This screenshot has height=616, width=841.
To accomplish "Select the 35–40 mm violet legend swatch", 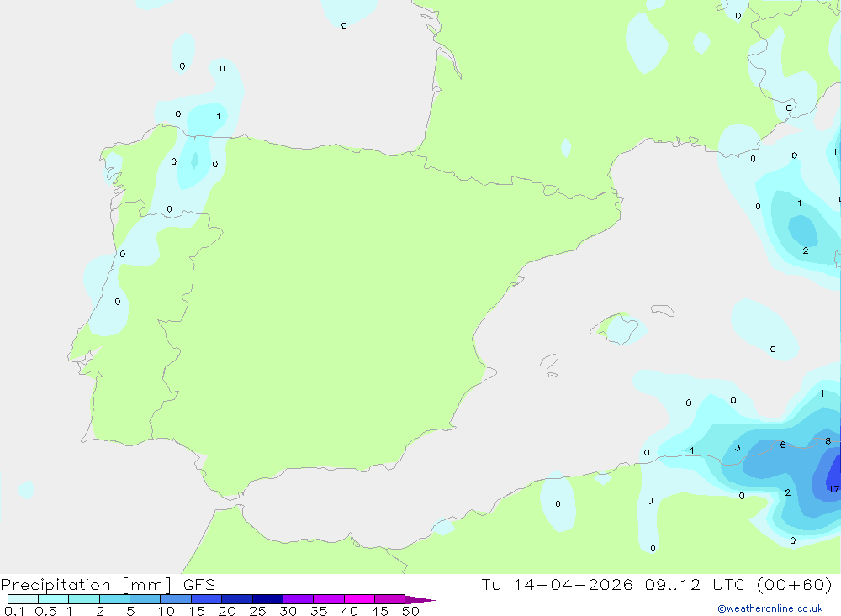I will [329, 599].
